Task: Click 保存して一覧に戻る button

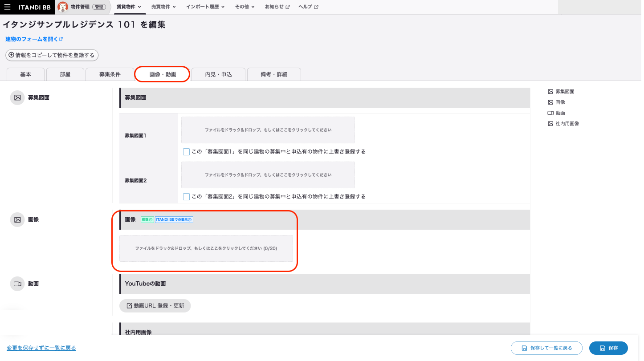Action: point(547,348)
